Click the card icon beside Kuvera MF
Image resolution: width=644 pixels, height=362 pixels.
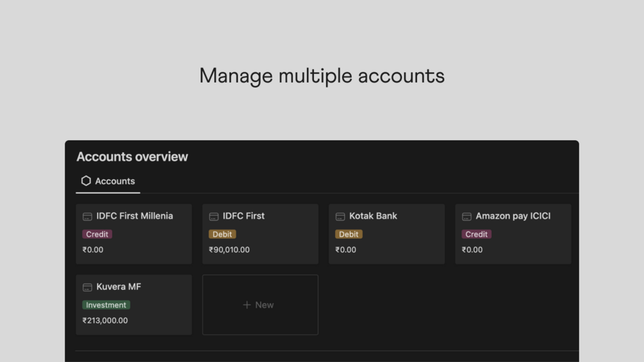click(87, 287)
